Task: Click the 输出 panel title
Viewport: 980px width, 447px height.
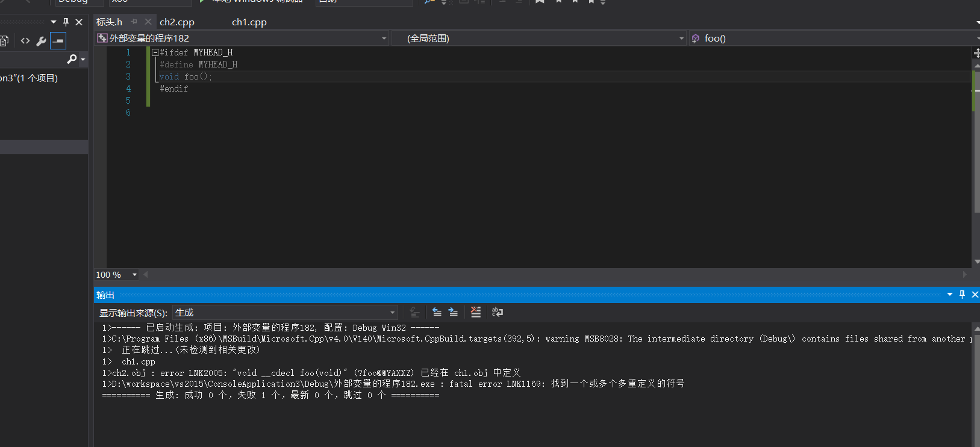Action: coord(105,295)
